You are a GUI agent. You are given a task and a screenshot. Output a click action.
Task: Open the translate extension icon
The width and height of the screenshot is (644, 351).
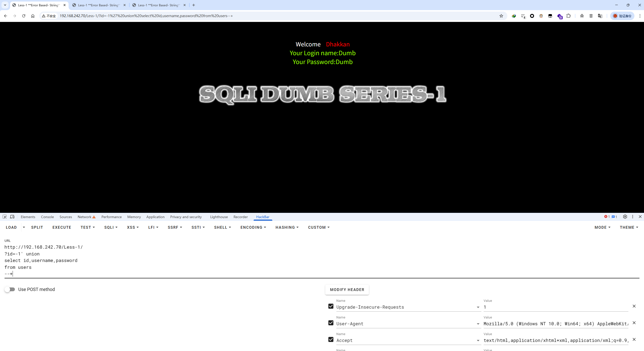pos(600,16)
